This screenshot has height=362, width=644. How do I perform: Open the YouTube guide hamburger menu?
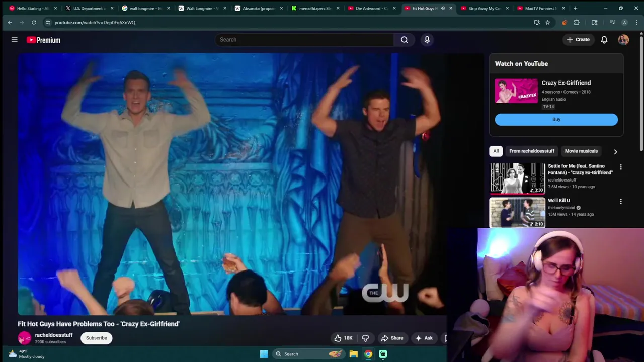click(15, 40)
